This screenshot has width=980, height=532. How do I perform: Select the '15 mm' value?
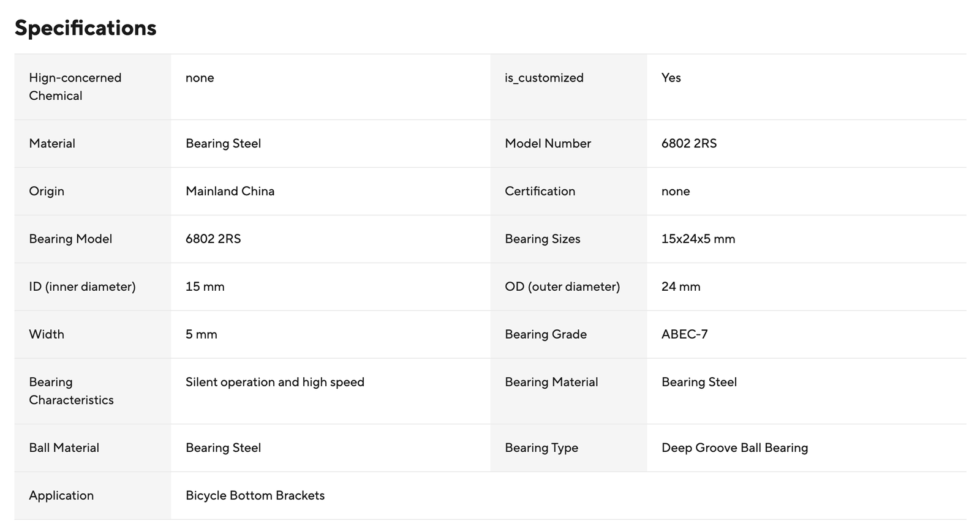pos(205,287)
